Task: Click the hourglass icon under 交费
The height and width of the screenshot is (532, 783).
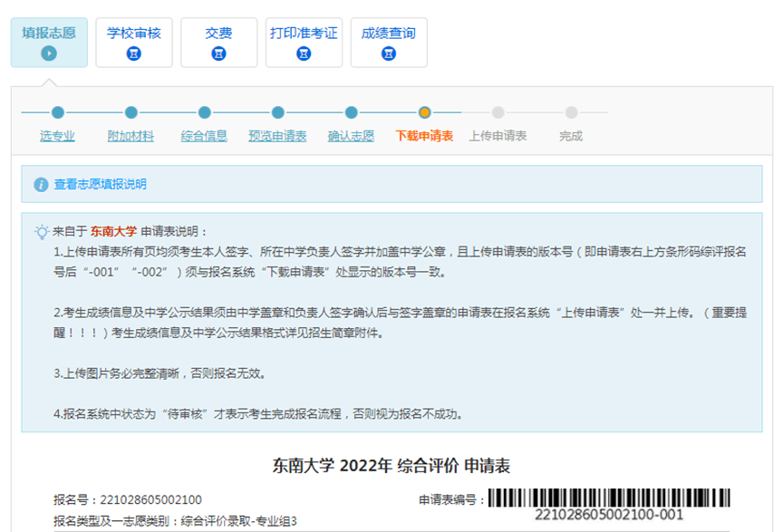Action: click(x=218, y=53)
